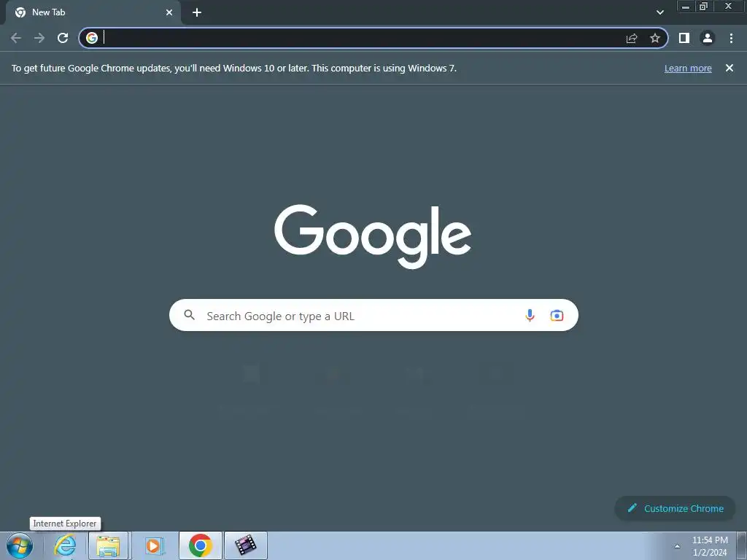747x560 pixels.
Task: Click the magnifier icon in search box
Action: click(x=190, y=315)
